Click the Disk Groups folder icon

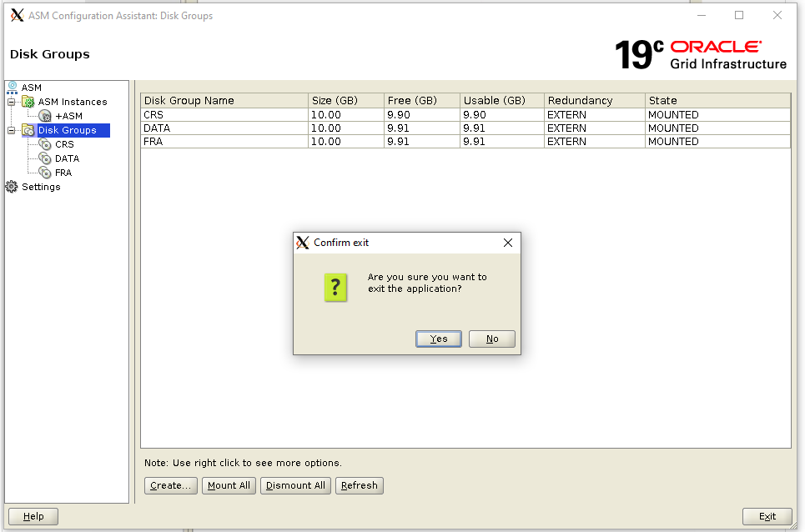pos(28,130)
